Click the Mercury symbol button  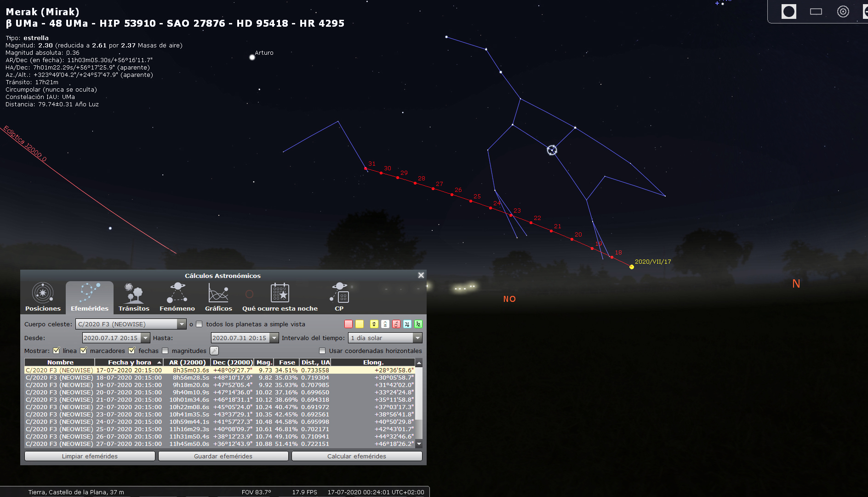coord(374,324)
